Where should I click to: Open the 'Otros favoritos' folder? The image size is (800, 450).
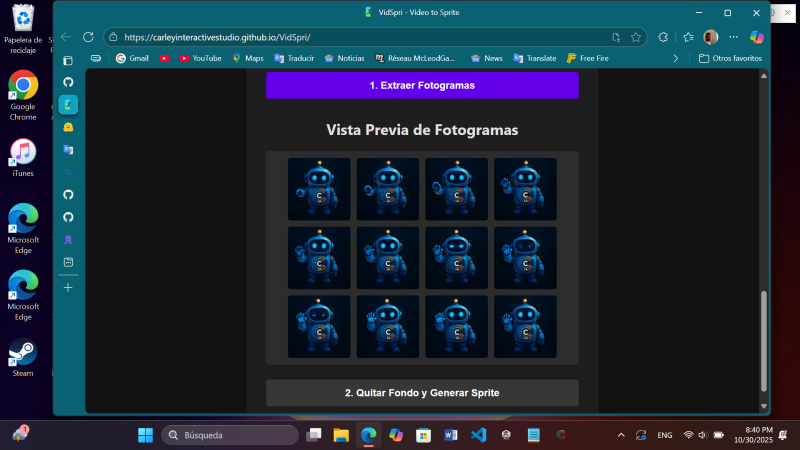click(729, 58)
